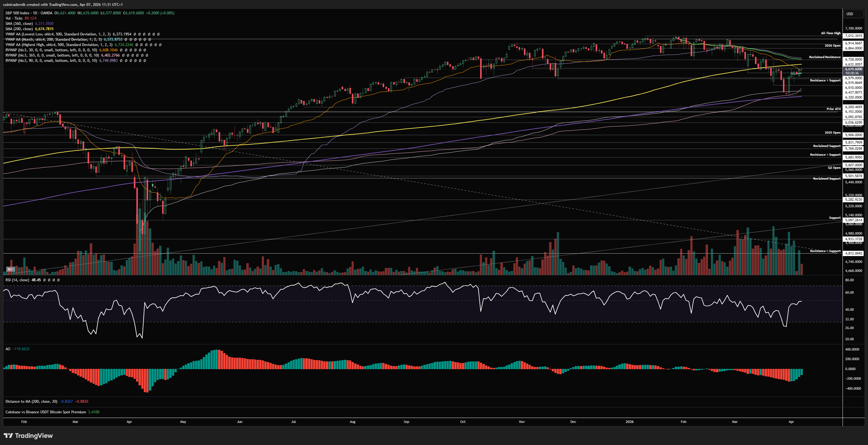Open the AO indicator legend
Screen dimensions: 868x445
pos(8,349)
